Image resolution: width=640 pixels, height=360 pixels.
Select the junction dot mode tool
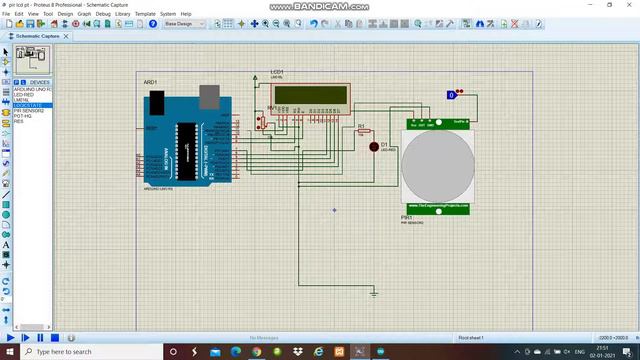click(x=6, y=72)
